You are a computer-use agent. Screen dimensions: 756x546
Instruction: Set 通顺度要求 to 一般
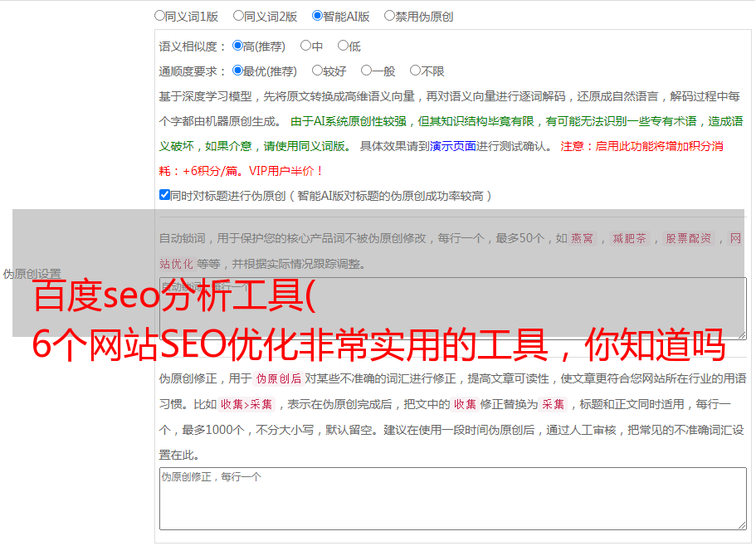tap(366, 71)
